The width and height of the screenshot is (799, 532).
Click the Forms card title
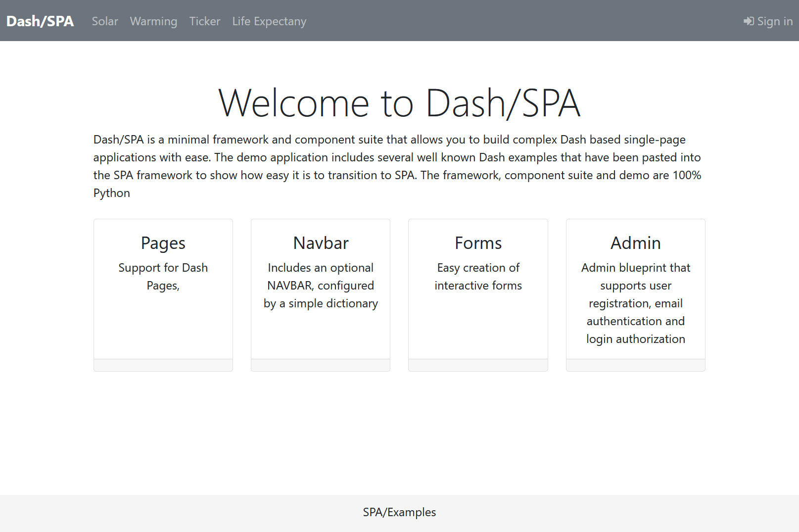tap(478, 243)
